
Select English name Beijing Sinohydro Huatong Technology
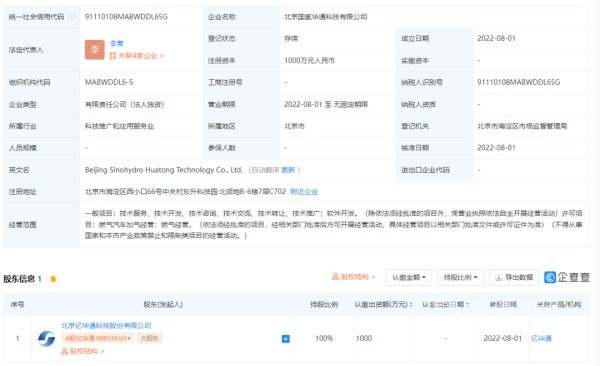click(163, 170)
